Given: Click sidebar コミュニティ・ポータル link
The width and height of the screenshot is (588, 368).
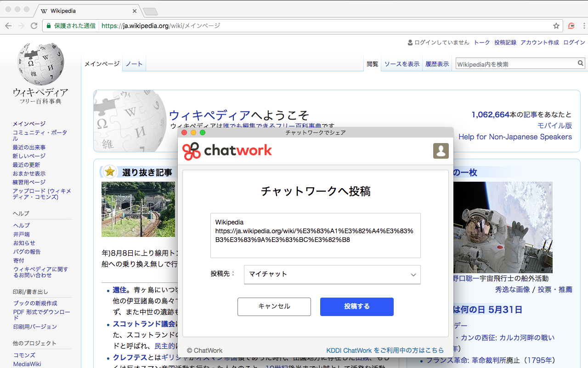Looking at the screenshot, I should coord(40,135).
